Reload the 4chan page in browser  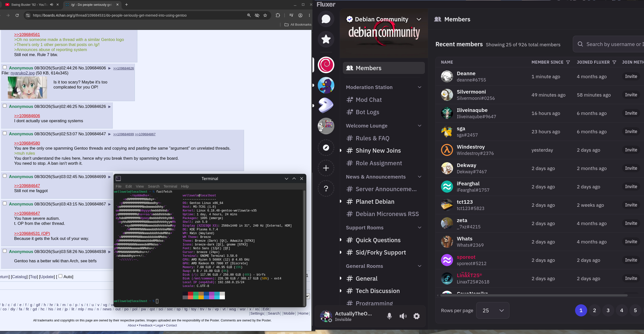[17, 15]
